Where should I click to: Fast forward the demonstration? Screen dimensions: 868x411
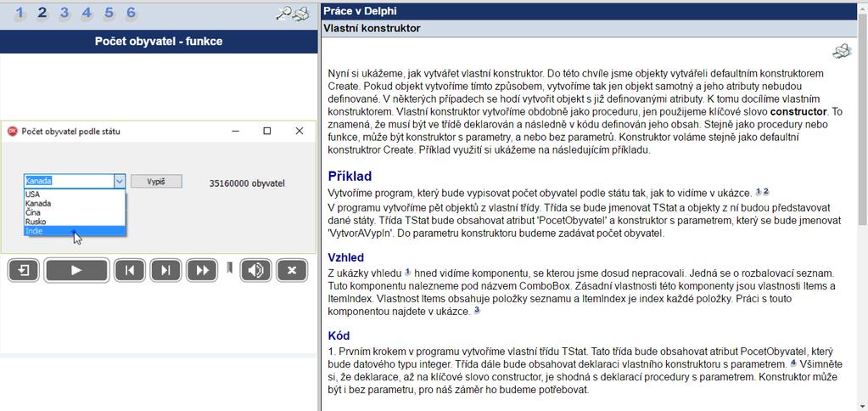[x=202, y=270]
